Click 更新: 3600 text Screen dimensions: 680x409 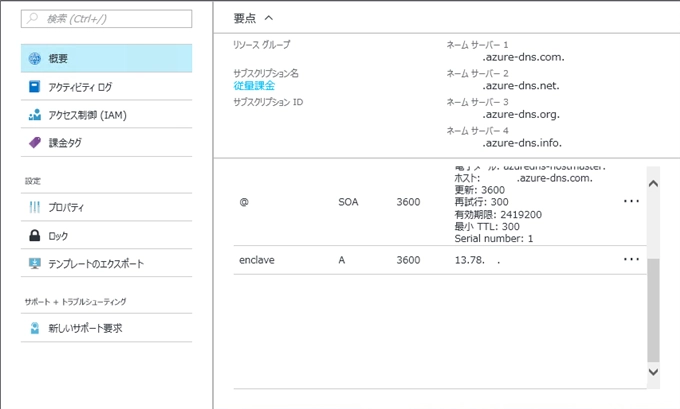coord(480,190)
